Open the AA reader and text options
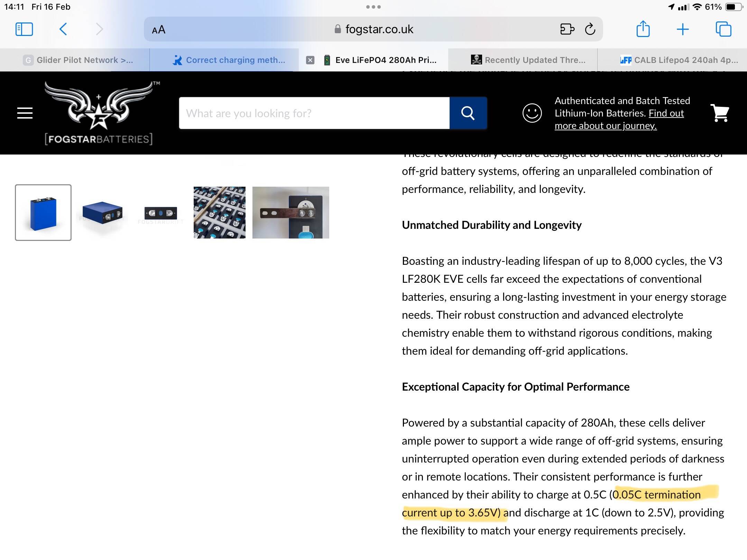 click(x=158, y=30)
